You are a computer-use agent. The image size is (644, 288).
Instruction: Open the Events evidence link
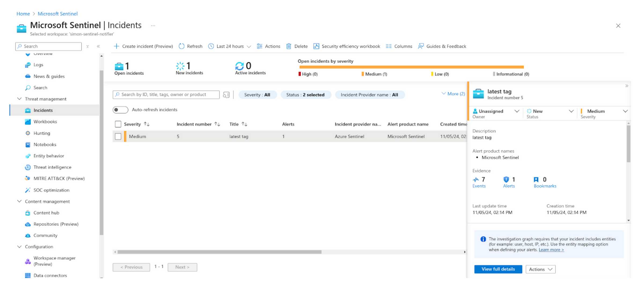click(x=479, y=186)
